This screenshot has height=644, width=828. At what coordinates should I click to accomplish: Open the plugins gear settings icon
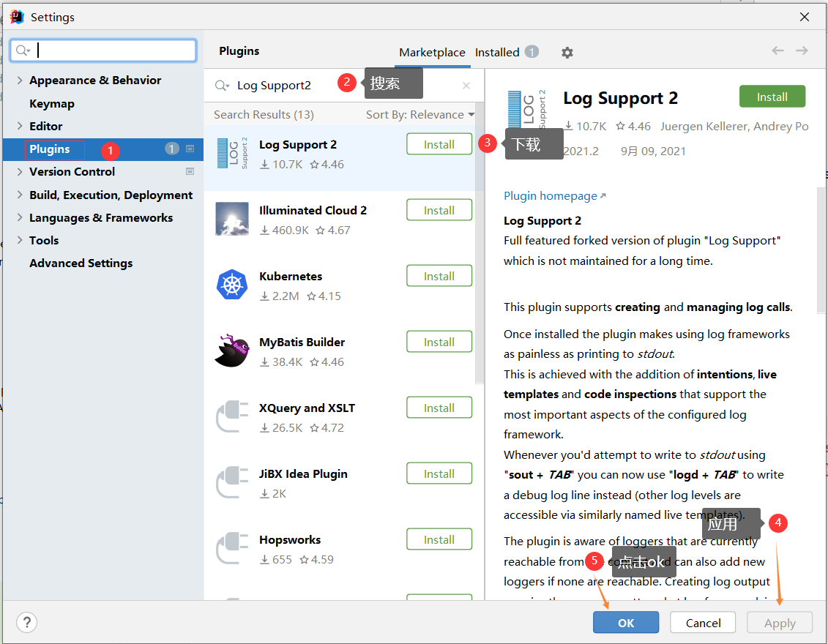[x=567, y=52]
